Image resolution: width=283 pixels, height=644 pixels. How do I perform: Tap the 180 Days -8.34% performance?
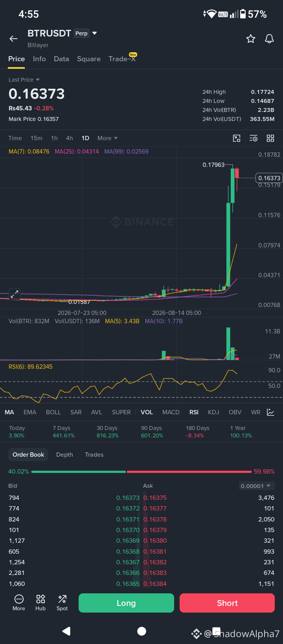[197, 432]
